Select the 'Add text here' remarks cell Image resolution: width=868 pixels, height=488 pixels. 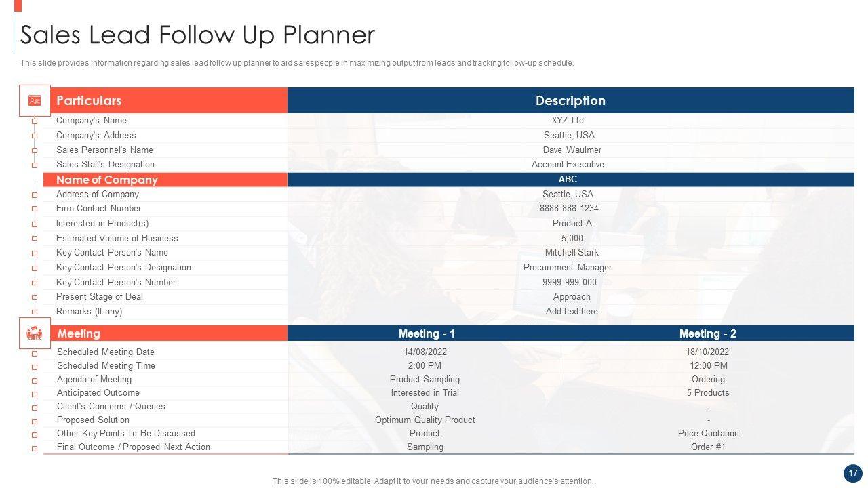click(572, 312)
